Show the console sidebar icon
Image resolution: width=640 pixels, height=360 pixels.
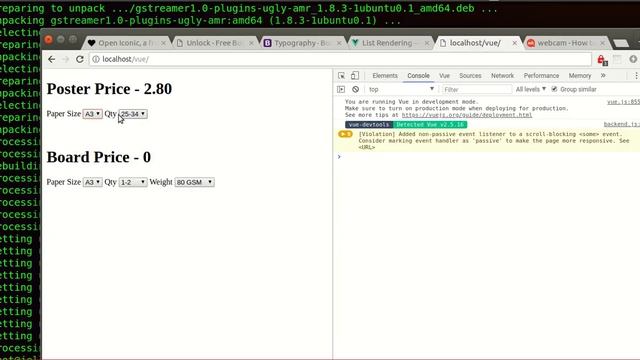coord(341,89)
